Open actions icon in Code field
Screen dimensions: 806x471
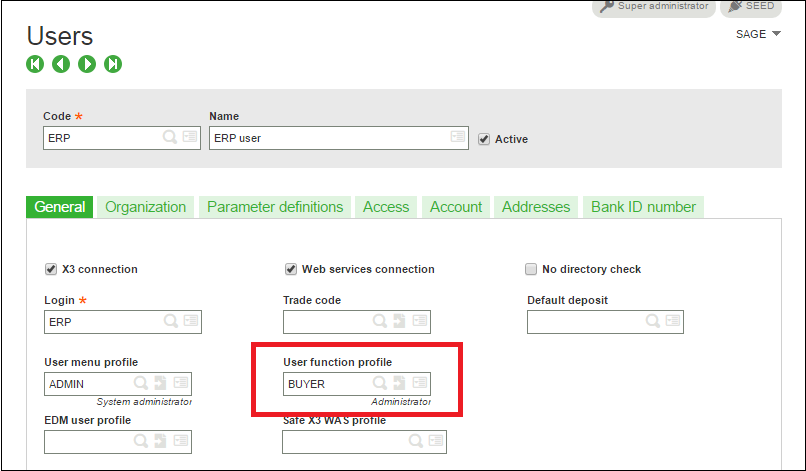[x=190, y=136]
